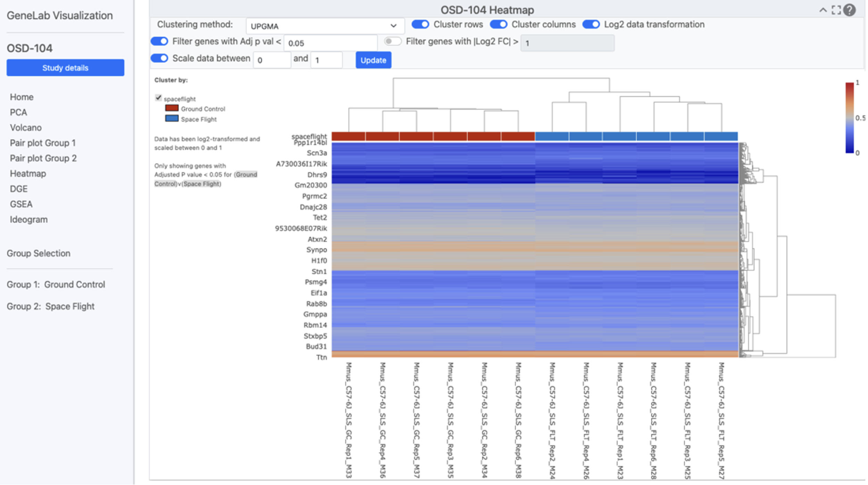868x485 pixels.
Task: Go to the DGE section
Action: coord(19,188)
